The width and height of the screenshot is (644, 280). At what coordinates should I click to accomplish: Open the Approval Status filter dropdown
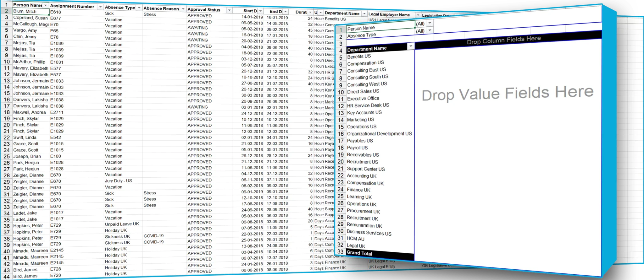(x=229, y=10)
